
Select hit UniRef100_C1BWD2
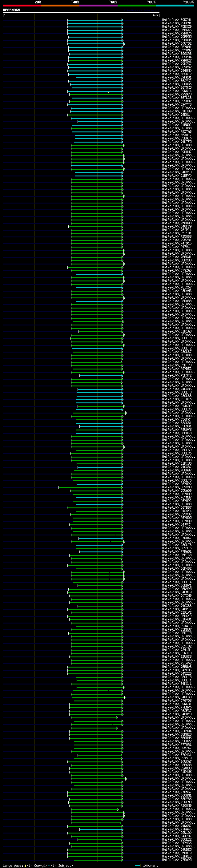pyautogui.click(x=176, y=125)
